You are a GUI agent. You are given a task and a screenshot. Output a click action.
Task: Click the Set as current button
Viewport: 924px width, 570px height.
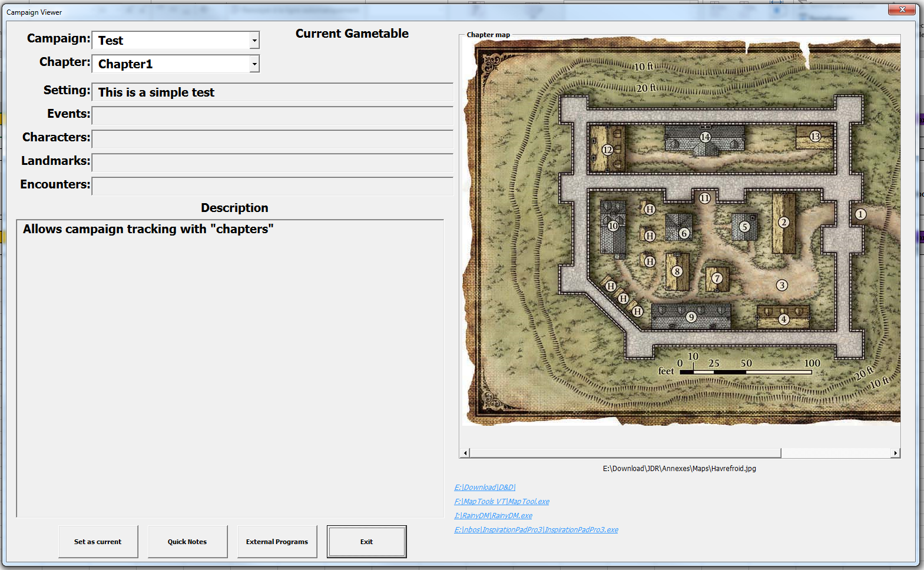click(x=98, y=542)
